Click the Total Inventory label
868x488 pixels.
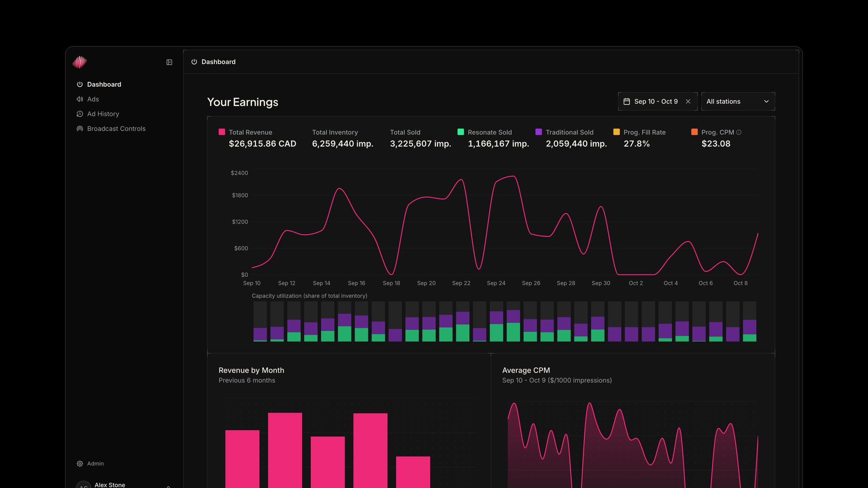(335, 132)
